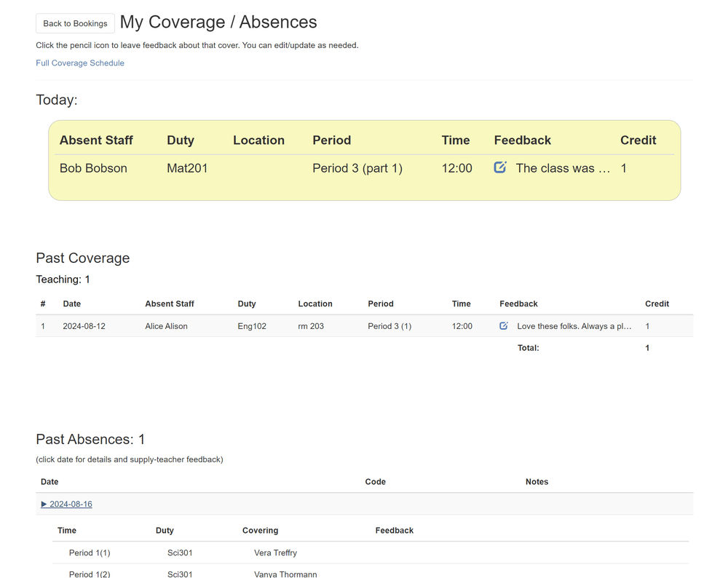Click the Past Absences: 1 heading
The height and width of the screenshot is (578, 728).
pyautogui.click(x=90, y=439)
